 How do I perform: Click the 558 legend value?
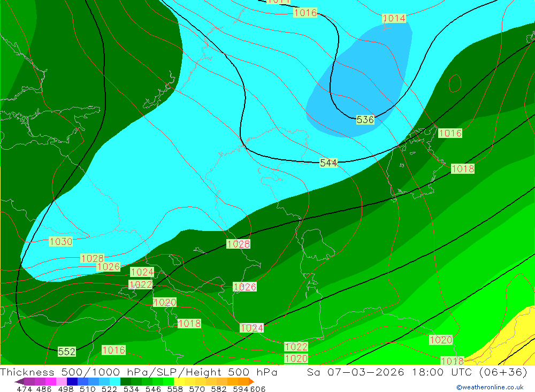[x=175, y=389]
